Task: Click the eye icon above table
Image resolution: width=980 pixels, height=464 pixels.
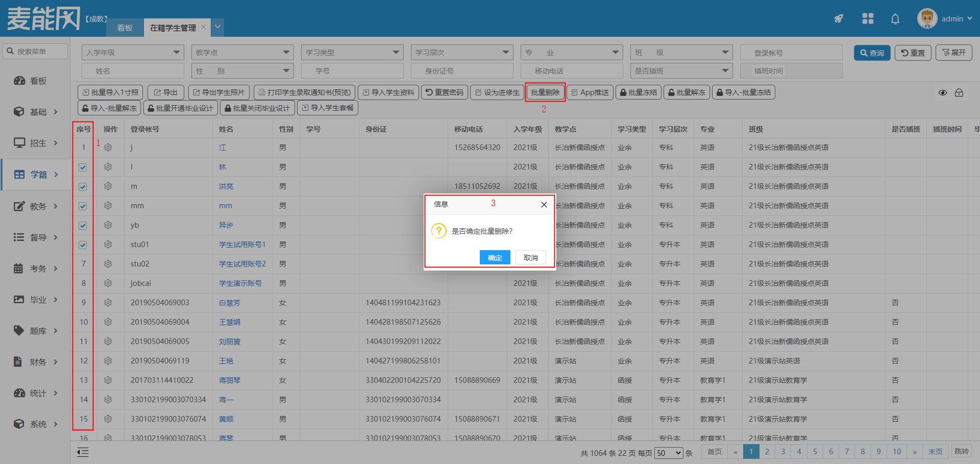Action: pyautogui.click(x=943, y=92)
